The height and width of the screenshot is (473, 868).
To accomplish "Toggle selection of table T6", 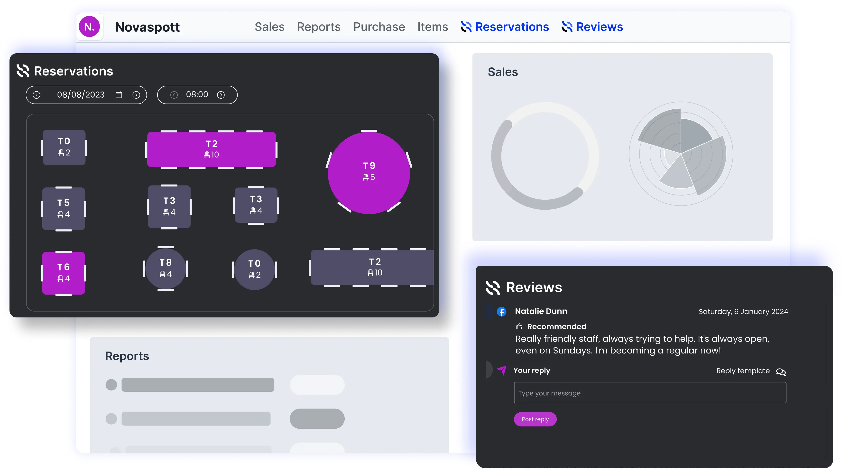I will coord(63,273).
